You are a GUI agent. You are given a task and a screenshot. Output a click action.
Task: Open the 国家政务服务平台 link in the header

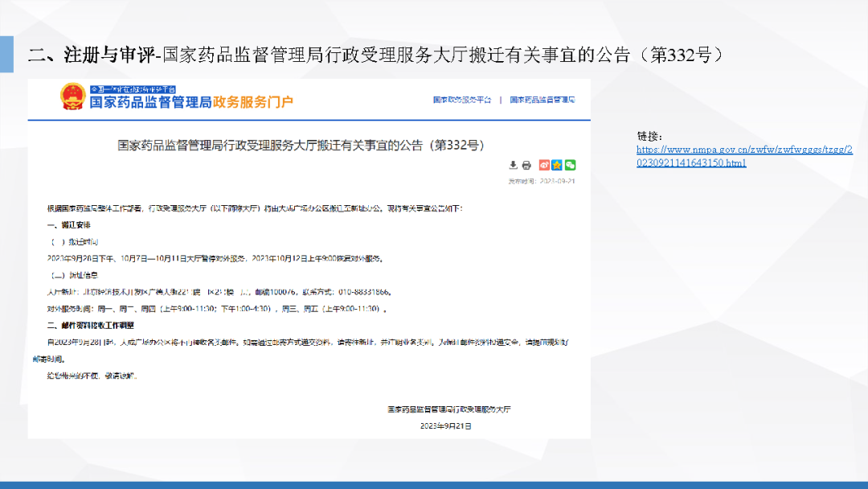tap(461, 100)
